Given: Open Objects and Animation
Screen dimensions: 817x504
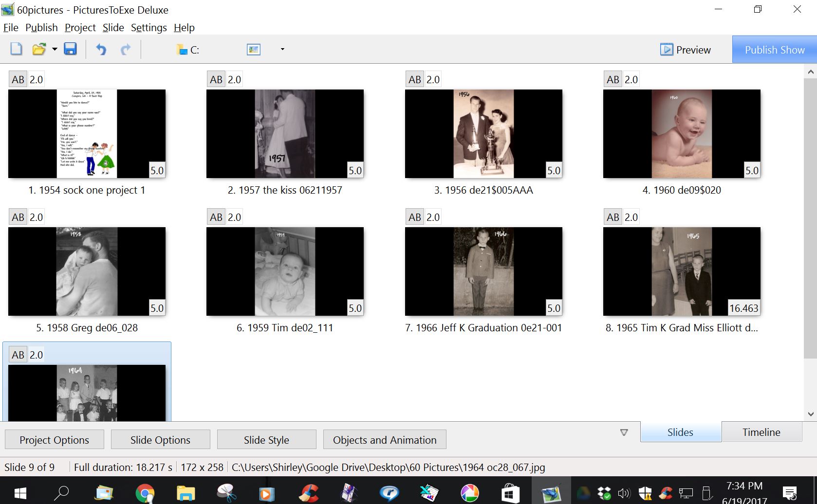Looking at the screenshot, I should (x=385, y=440).
